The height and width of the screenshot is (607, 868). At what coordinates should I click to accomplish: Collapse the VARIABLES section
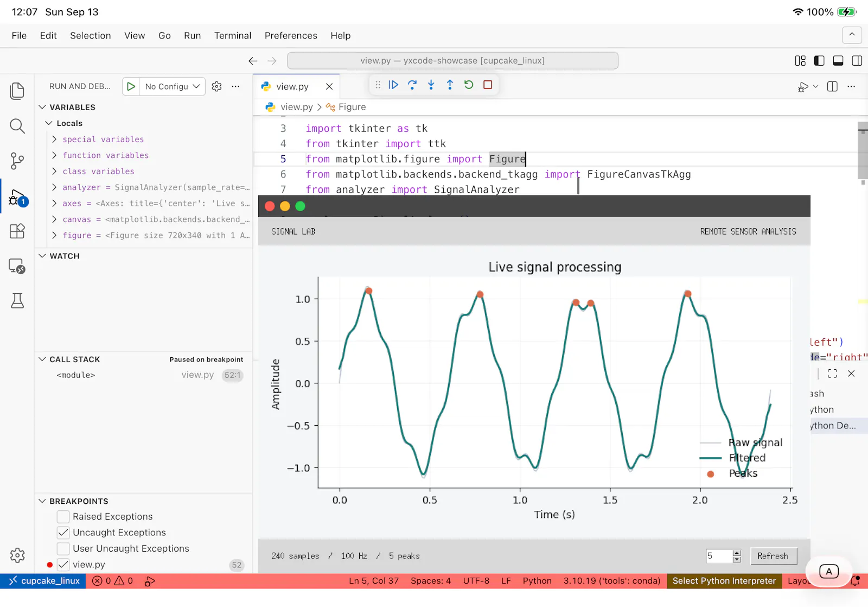[42, 108]
